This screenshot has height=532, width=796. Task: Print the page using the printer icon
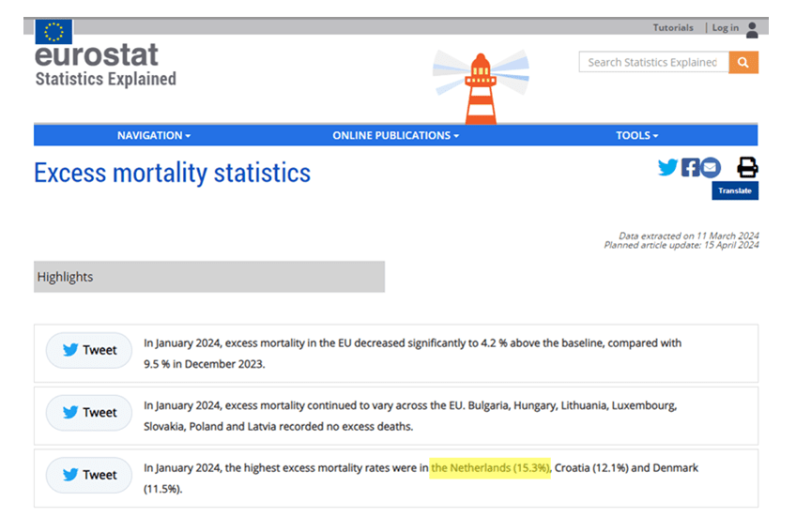tap(747, 168)
